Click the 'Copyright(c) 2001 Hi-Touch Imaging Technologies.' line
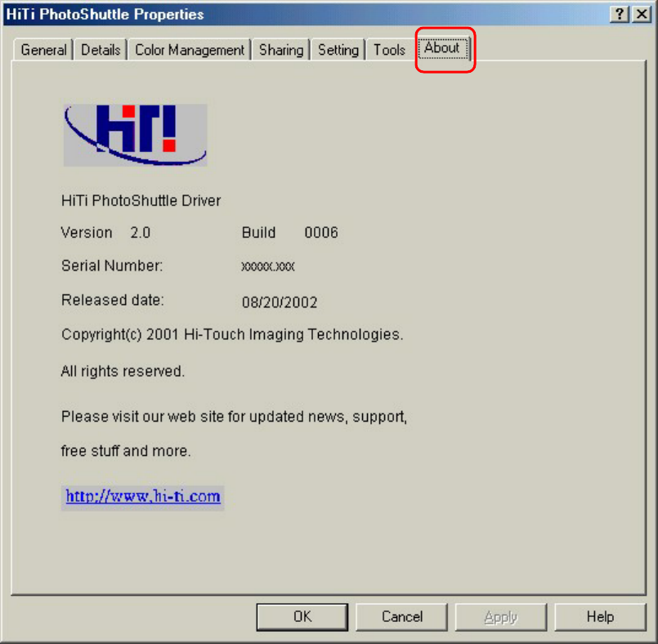The width and height of the screenshot is (658, 644). (x=232, y=334)
